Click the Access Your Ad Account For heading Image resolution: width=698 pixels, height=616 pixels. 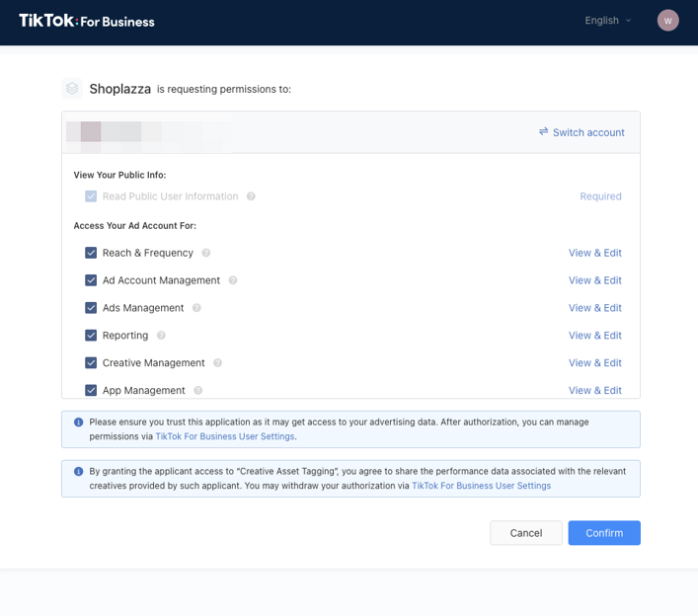[135, 226]
